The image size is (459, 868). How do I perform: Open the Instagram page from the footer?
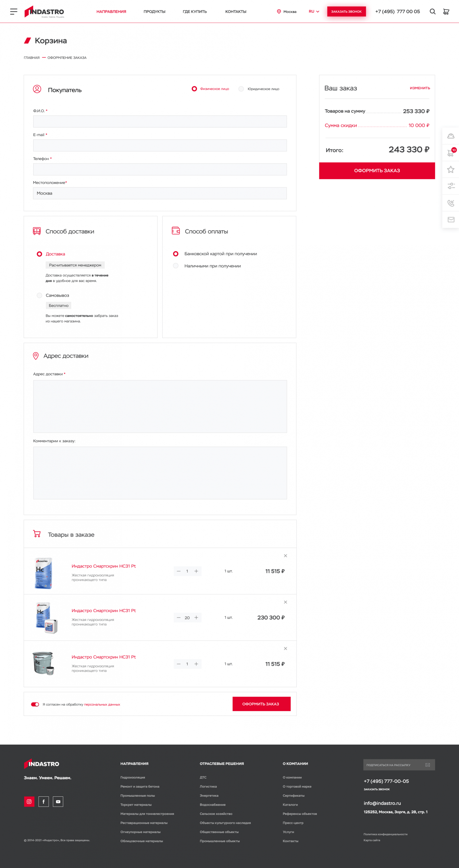(x=29, y=802)
